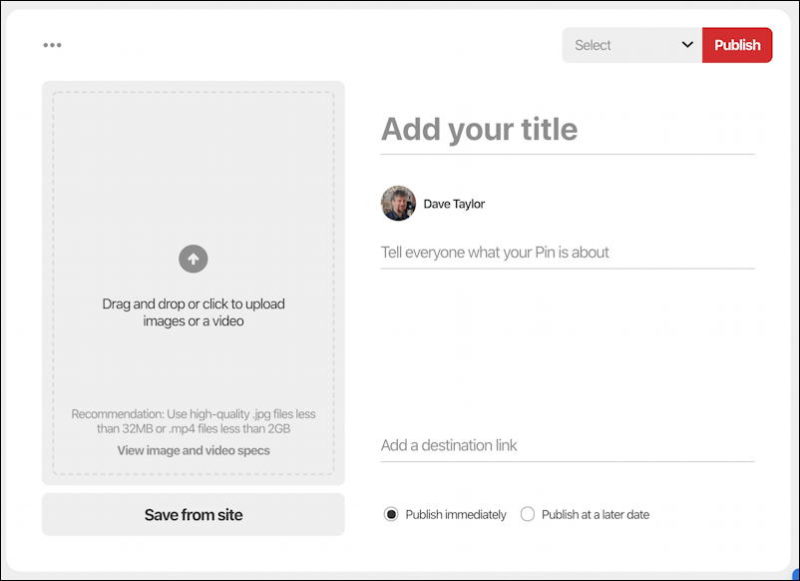
Task: Click the upload arrow in the drop zone
Action: pyautogui.click(x=192, y=257)
